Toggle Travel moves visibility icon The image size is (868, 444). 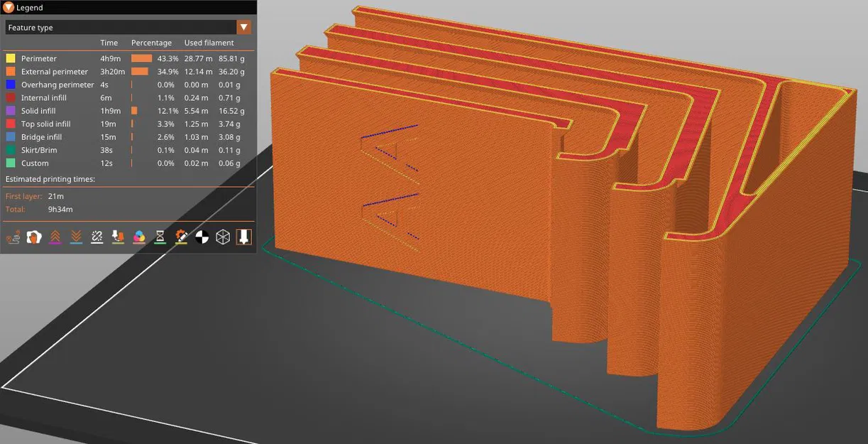pyautogui.click(x=13, y=237)
